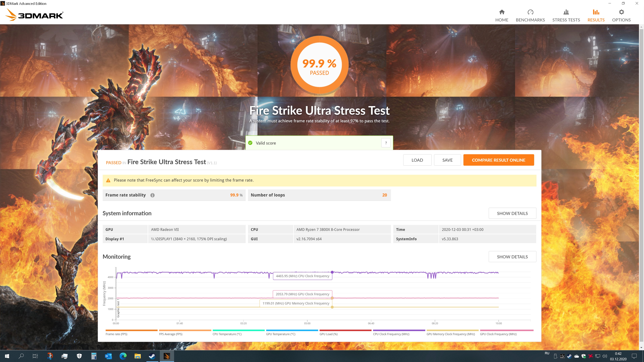Open Steam from the taskbar
Viewport: 644px width, 362px height.
click(152, 356)
